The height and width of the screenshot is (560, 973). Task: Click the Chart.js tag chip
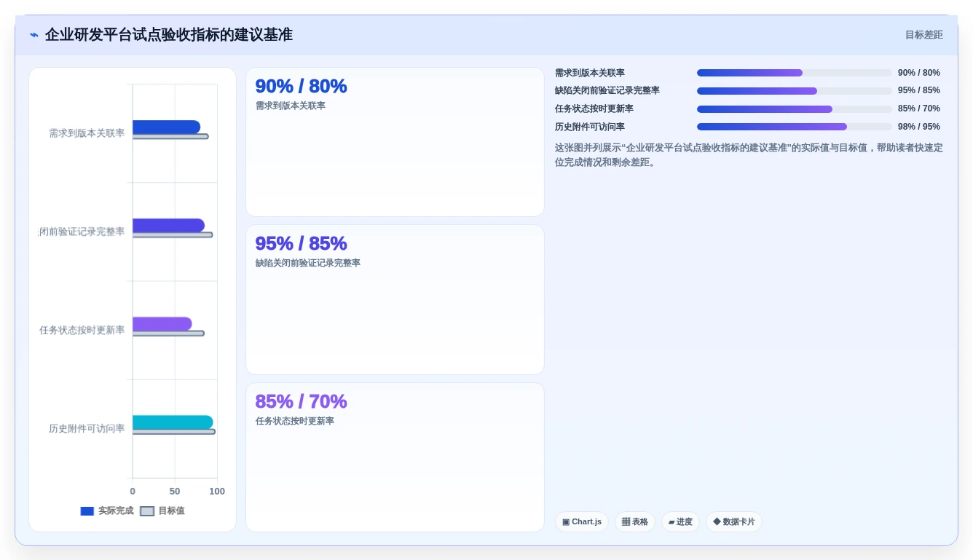coord(582,522)
